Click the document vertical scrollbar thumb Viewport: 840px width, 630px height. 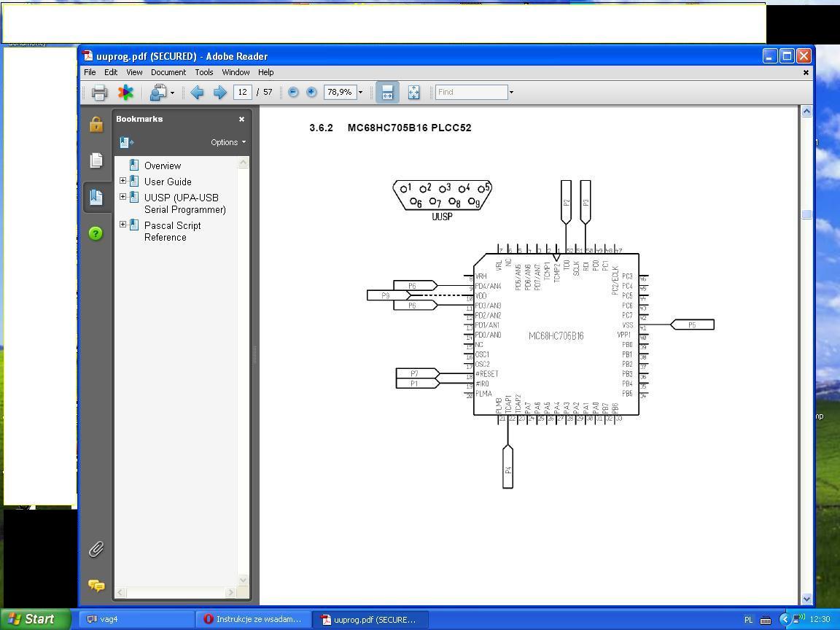[x=806, y=214]
